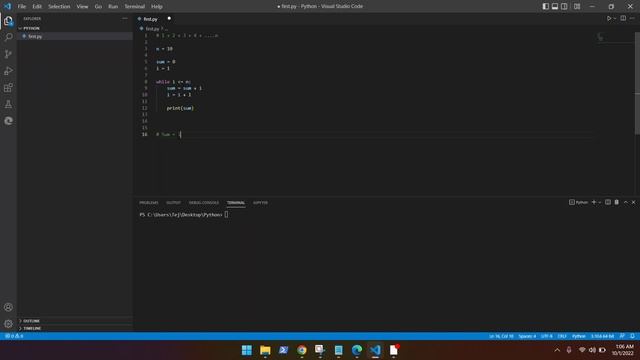The width and height of the screenshot is (640, 360).
Task: Open the editor More Actions ellipsis
Action: click(632, 18)
